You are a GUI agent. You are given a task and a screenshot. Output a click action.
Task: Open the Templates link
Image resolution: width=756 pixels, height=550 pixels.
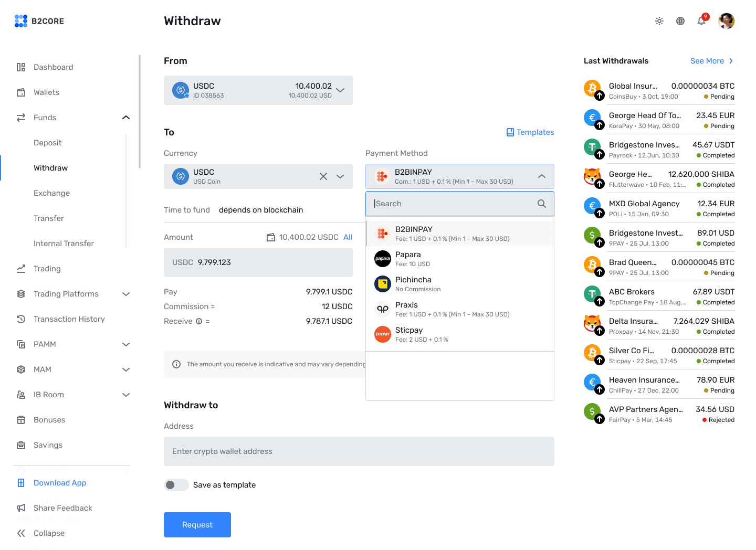[x=530, y=132]
